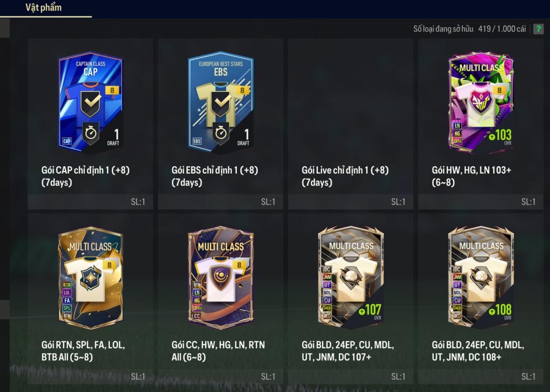Switch to the Vật phẩm tab
The width and height of the screenshot is (550, 392).
tap(43, 7)
